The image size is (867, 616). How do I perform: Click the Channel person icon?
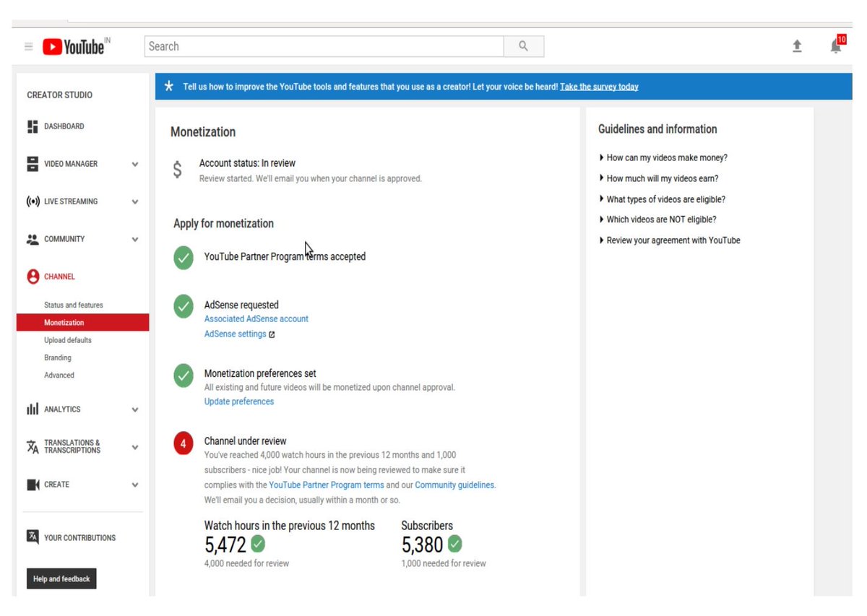(33, 277)
